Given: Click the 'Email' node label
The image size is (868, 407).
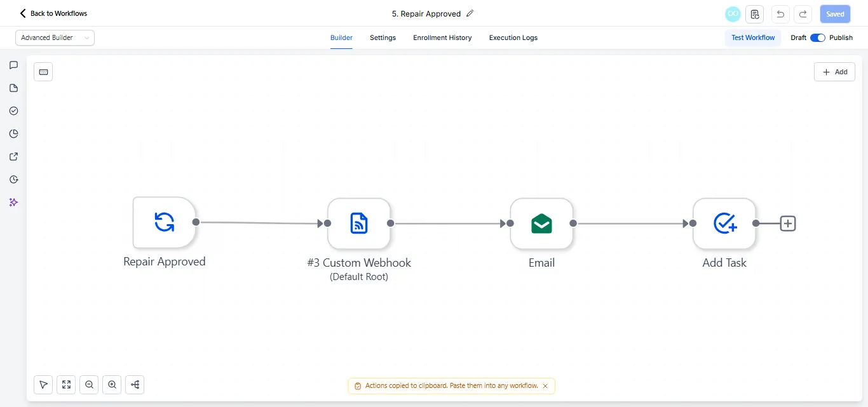Looking at the screenshot, I should [541, 263].
